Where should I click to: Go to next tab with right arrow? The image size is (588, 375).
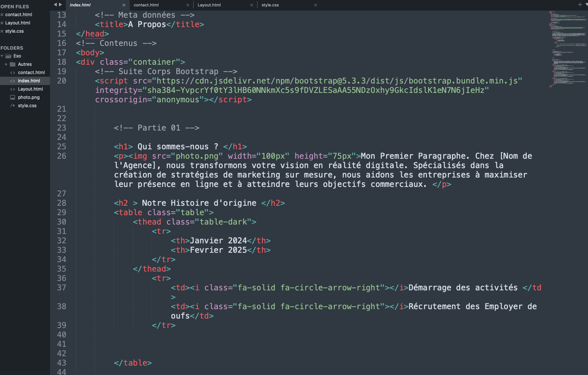click(x=60, y=5)
